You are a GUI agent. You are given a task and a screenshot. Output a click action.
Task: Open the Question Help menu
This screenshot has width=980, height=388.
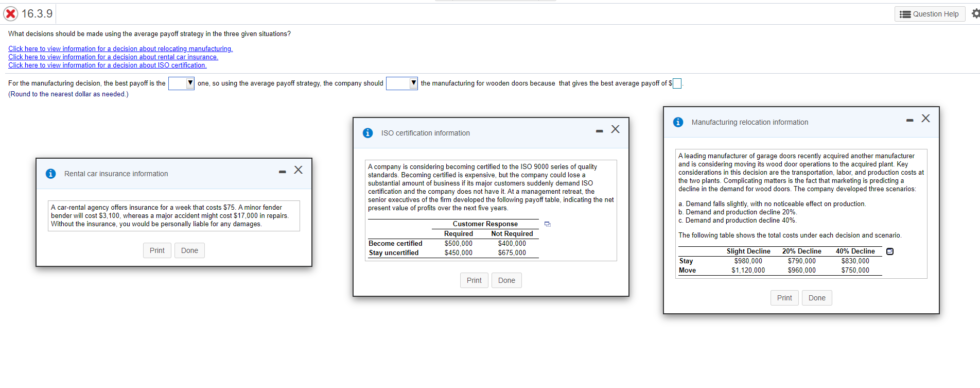click(930, 14)
